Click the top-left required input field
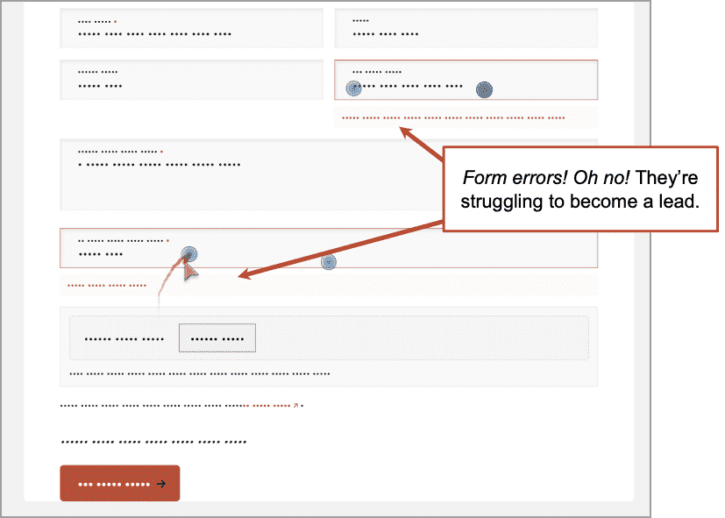The height and width of the screenshot is (518, 725). point(191,28)
